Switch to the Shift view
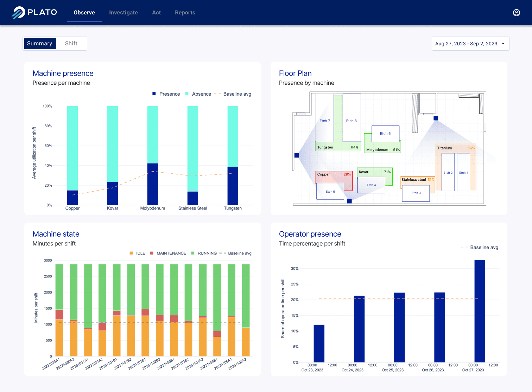 click(x=71, y=43)
